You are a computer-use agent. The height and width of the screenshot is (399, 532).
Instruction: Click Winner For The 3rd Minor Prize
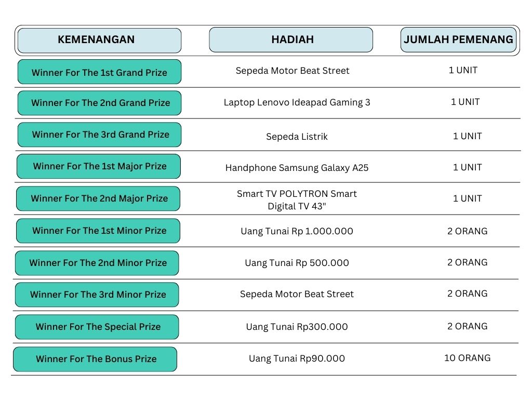[97, 295]
